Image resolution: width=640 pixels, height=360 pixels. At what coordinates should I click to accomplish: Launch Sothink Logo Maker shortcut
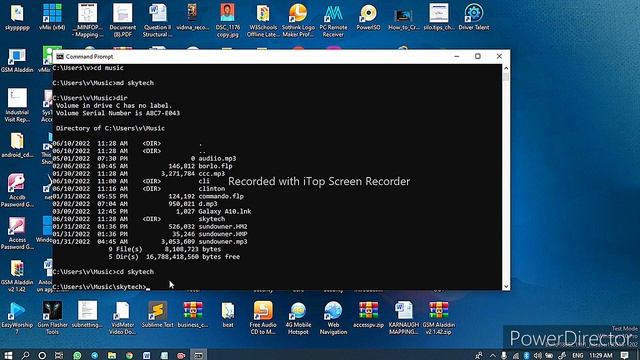[x=298, y=20]
